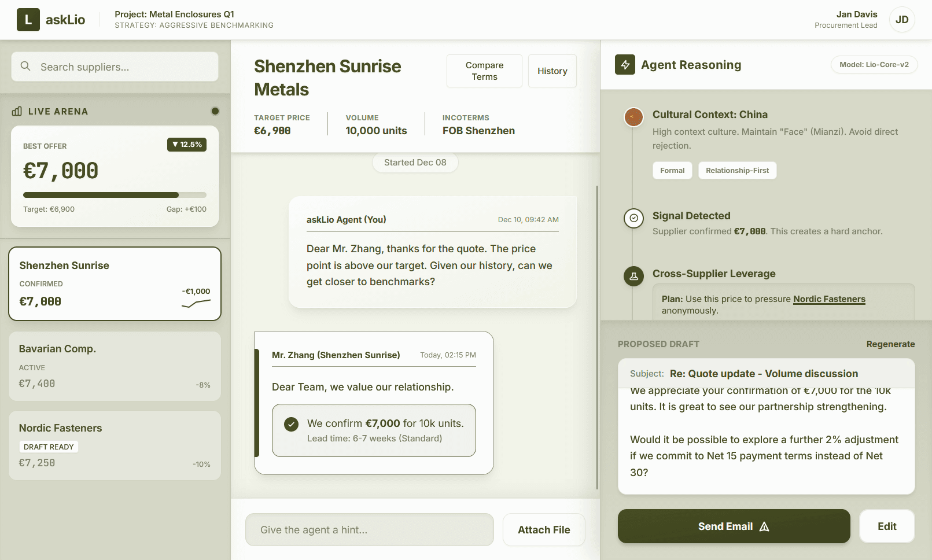Click the askLio Agent message bubble
Screen dimensions: 932x560
[x=433, y=252]
